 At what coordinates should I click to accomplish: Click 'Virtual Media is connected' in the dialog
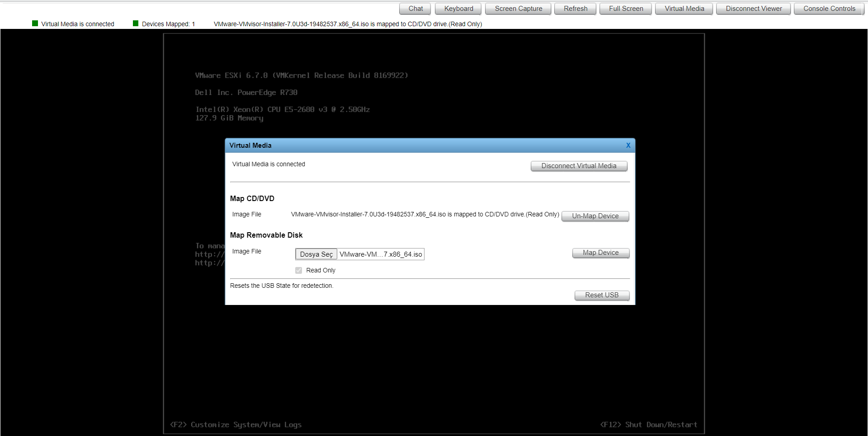pyautogui.click(x=269, y=164)
